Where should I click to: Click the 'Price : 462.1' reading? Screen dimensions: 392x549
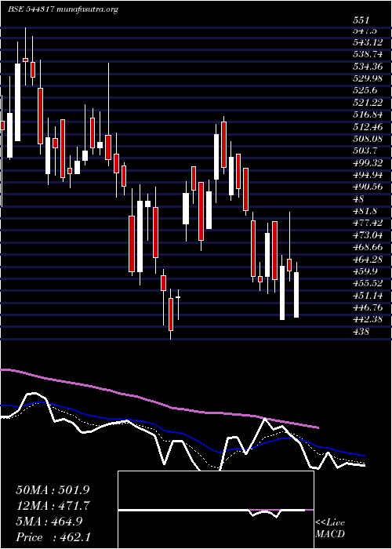click(x=53, y=536)
